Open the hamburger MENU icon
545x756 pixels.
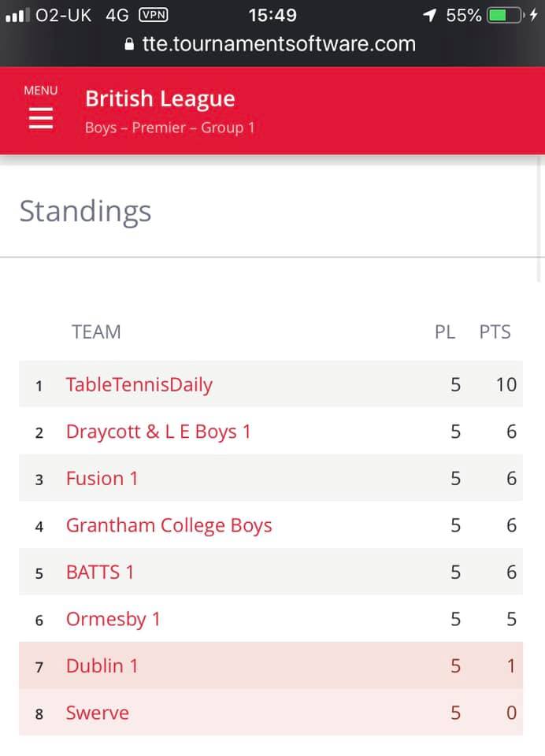coord(40,117)
